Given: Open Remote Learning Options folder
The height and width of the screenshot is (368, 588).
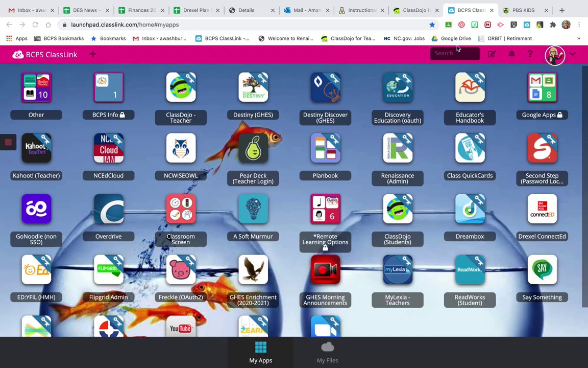Looking at the screenshot, I should [325, 209].
